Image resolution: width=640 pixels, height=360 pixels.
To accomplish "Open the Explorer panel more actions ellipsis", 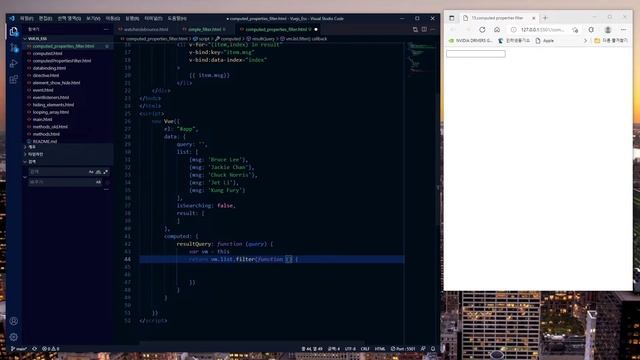I will tap(107, 29).
